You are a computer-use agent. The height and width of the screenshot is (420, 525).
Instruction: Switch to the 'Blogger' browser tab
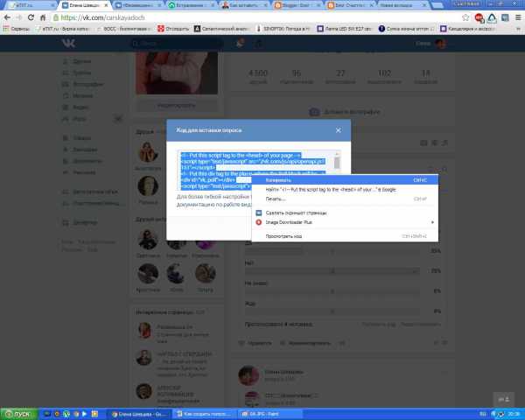298,5
